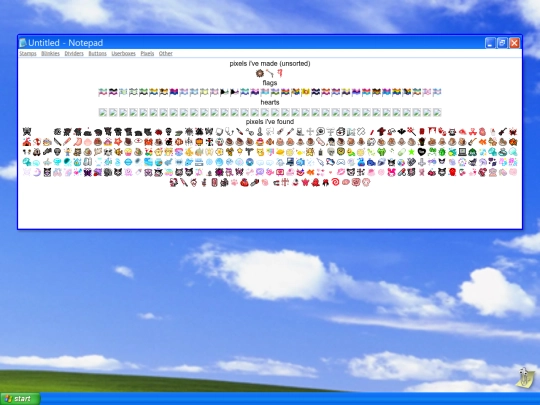Screen dimensions: 540x405
Task: Restore down the Notepad window
Action: tap(502, 43)
